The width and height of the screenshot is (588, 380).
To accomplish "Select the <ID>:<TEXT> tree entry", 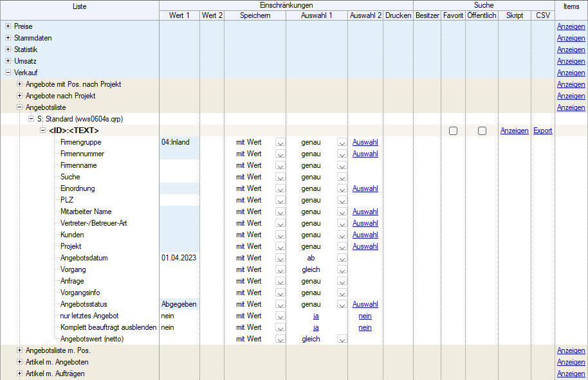I will [x=74, y=131].
